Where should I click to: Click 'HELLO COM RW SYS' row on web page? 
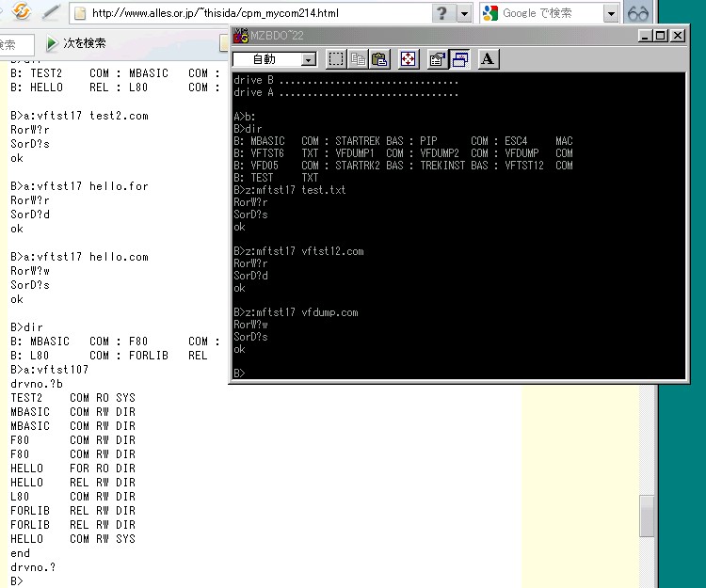[x=72, y=539]
